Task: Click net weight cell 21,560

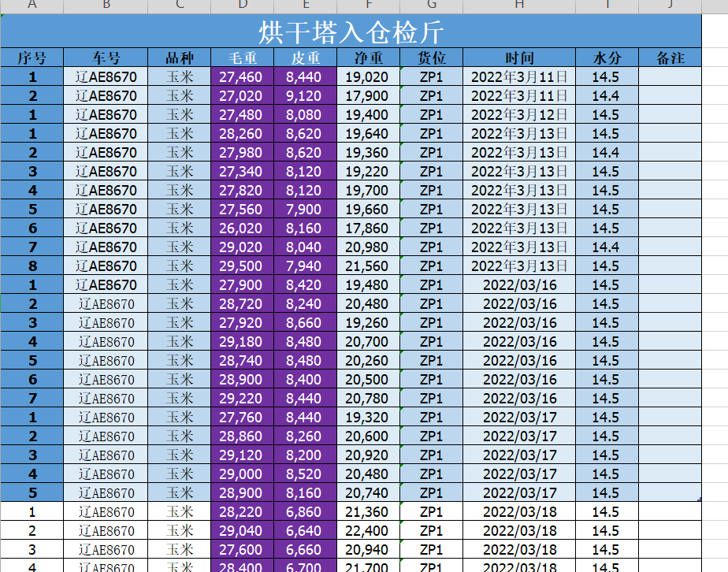Action: coord(369,266)
